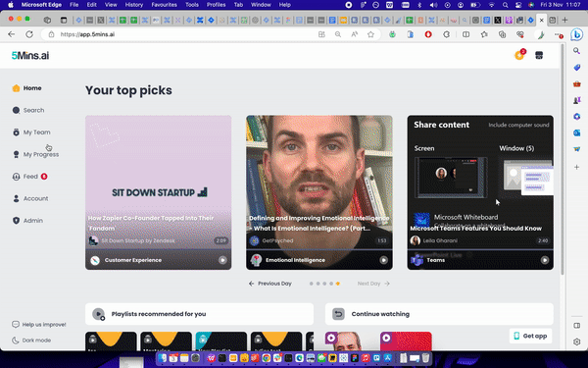Image resolution: width=588 pixels, height=368 pixels.
Task: Open Account settings in sidebar
Action: (x=30, y=198)
